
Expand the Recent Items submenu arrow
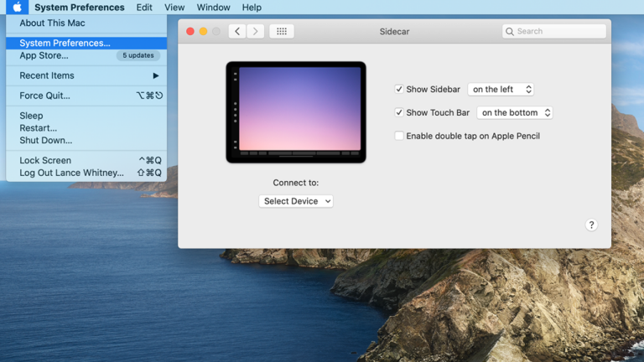[156, 75]
